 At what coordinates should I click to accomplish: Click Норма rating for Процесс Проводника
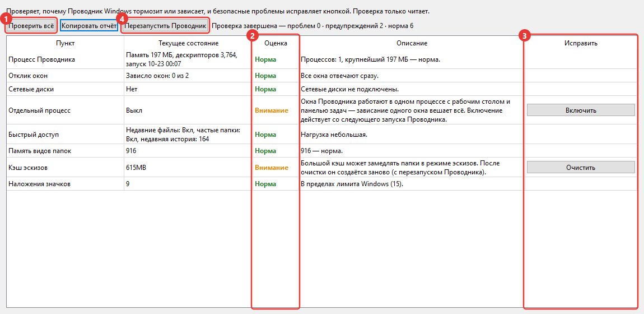266,59
